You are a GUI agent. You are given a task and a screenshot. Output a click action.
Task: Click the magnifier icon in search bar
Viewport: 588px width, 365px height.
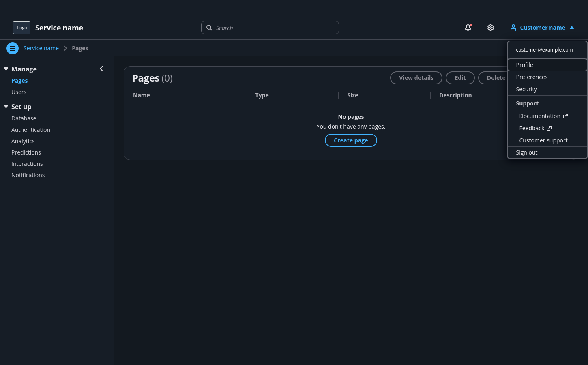pyautogui.click(x=209, y=28)
